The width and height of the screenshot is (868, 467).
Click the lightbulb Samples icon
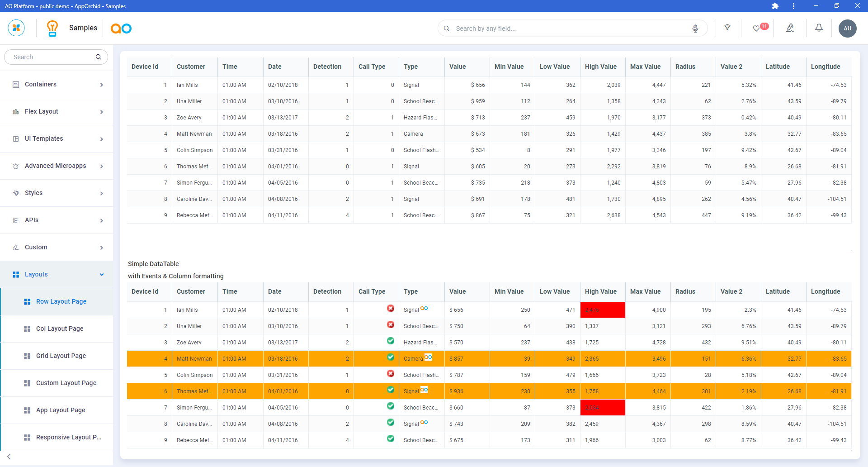pos(52,28)
